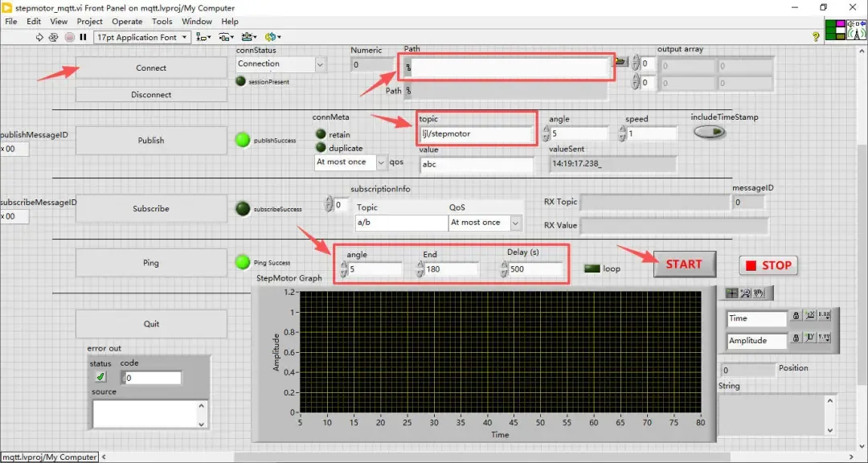Image resolution: width=868 pixels, height=463 pixels.
Task: Open the 17pt Application Font dropdown
Action: coord(143,37)
